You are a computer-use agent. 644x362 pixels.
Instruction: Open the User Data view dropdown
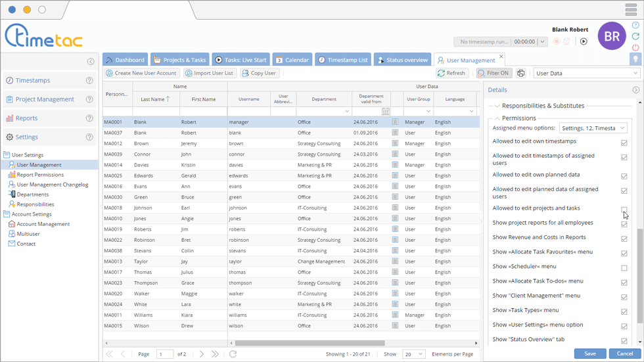click(x=586, y=74)
